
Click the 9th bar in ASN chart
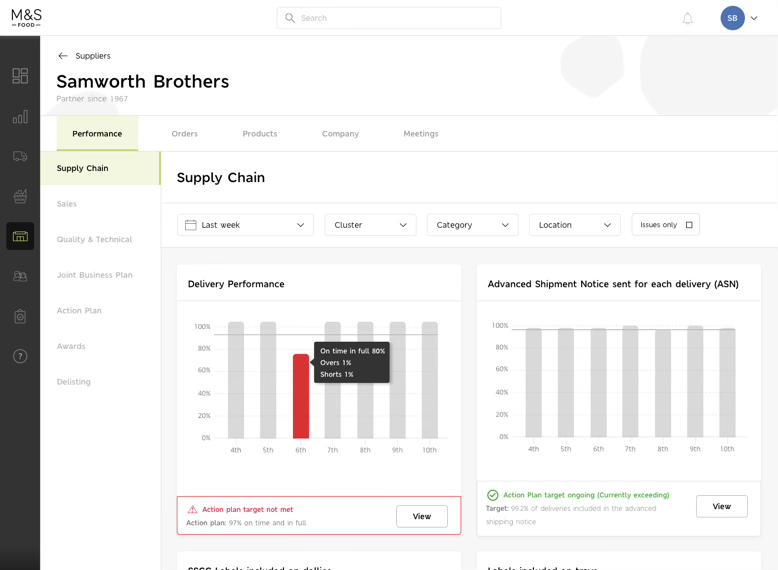tap(695, 381)
